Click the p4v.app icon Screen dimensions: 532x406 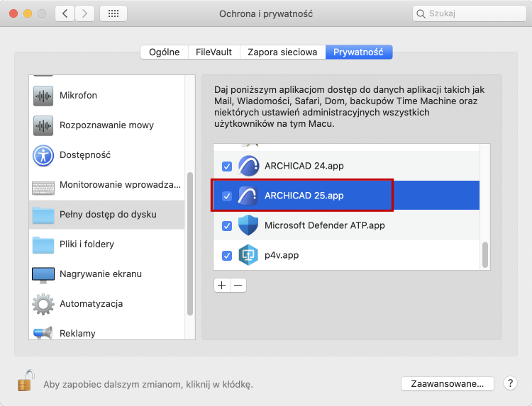point(248,255)
